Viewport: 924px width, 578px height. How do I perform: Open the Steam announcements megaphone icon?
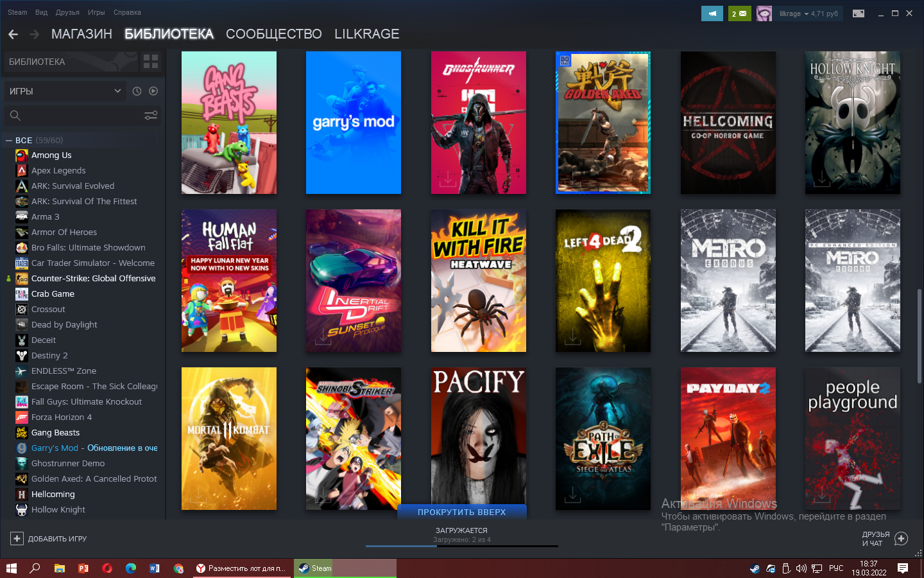712,13
